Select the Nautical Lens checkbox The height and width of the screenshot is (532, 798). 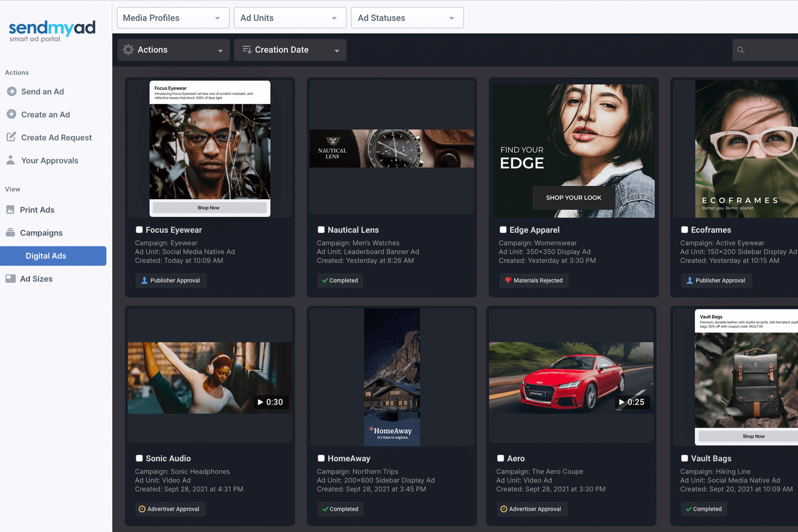(x=321, y=230)
